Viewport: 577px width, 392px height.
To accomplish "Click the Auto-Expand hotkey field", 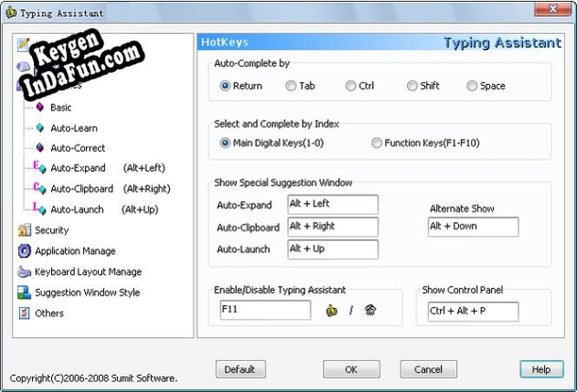I will pyautogui.click(x=333, y=205).
